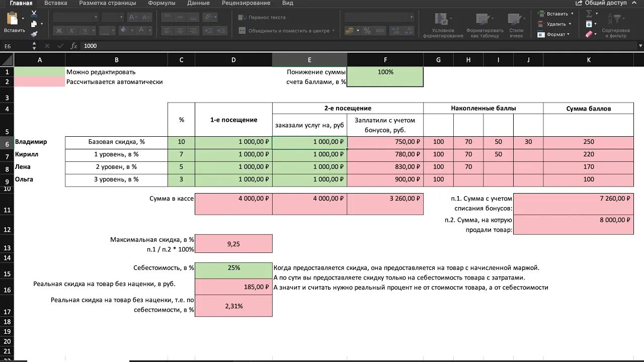Click the thousands separator 000 icon
The width and height of the screenshot is (644, 362).
[381, 31]
